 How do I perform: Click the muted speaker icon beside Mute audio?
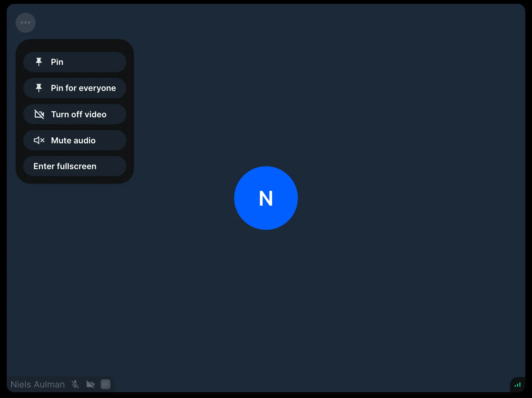click(x=39, y=140)
